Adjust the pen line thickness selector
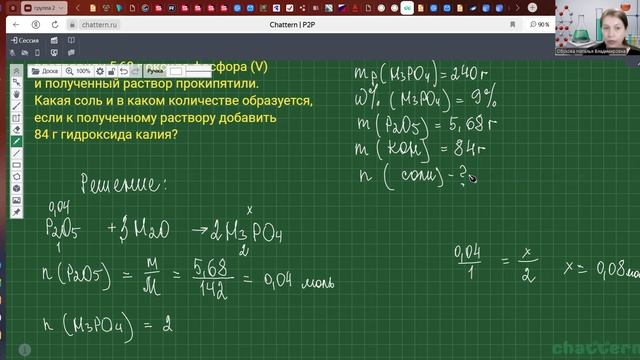The width and height of the screenshot is (640, 360). point(197,71)
